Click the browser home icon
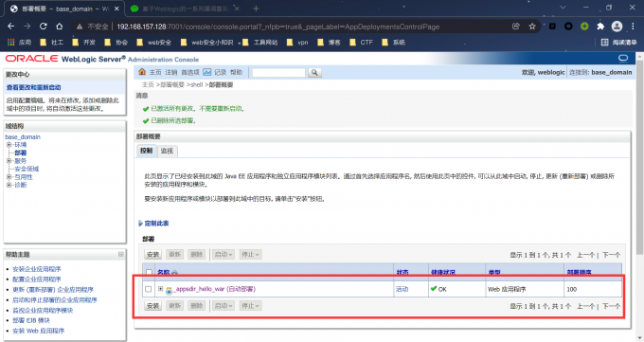 pos(60,27)
